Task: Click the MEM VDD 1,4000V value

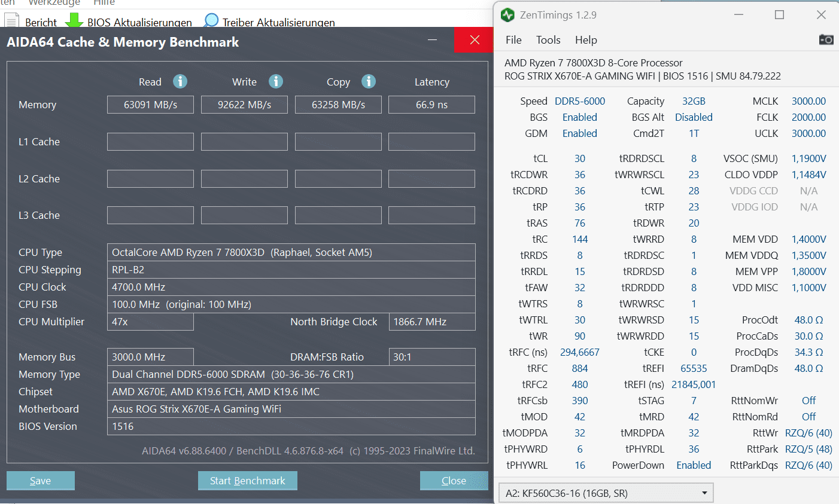Action: [809, 239]
